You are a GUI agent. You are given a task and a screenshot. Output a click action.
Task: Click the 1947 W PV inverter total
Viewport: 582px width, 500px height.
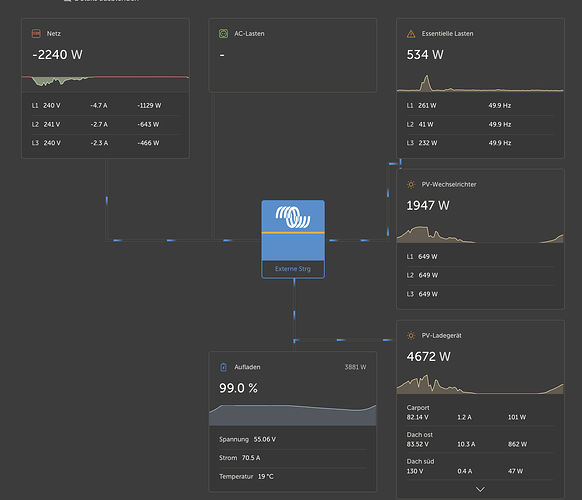point(428,205)
